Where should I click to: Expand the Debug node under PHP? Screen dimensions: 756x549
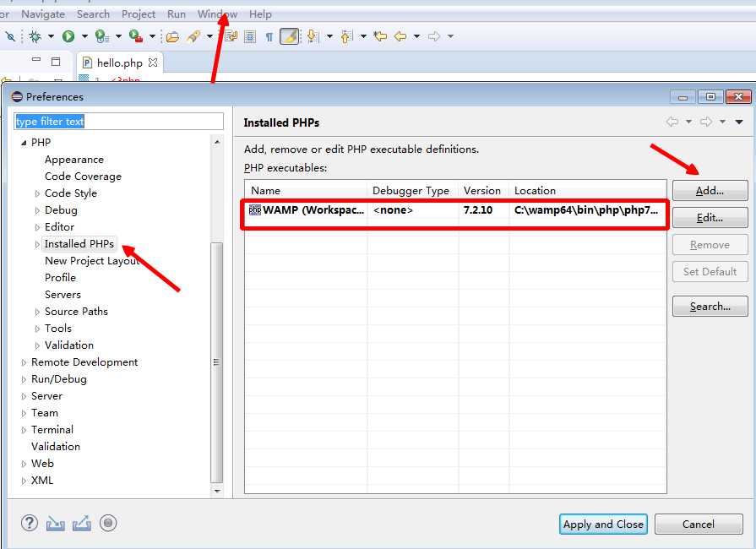tap(37, 210)
